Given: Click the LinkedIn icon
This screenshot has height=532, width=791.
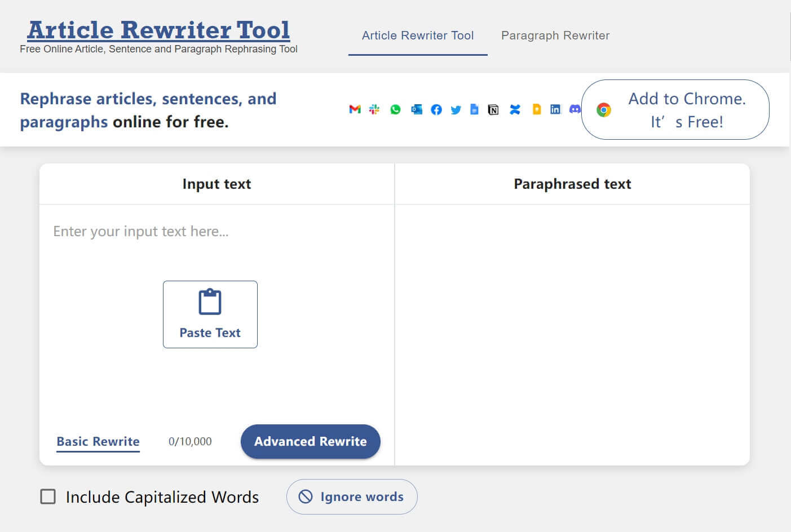Looking at the screenshot, I should point(555,109).
